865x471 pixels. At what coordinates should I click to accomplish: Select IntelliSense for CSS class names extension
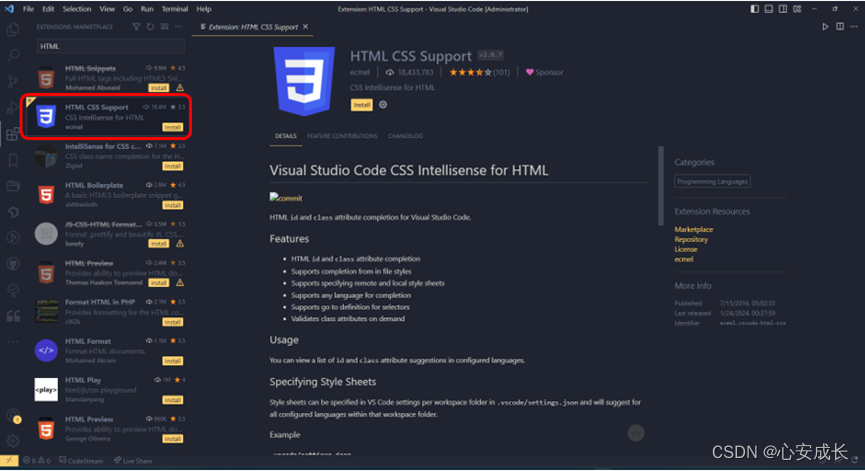point(110,156)
